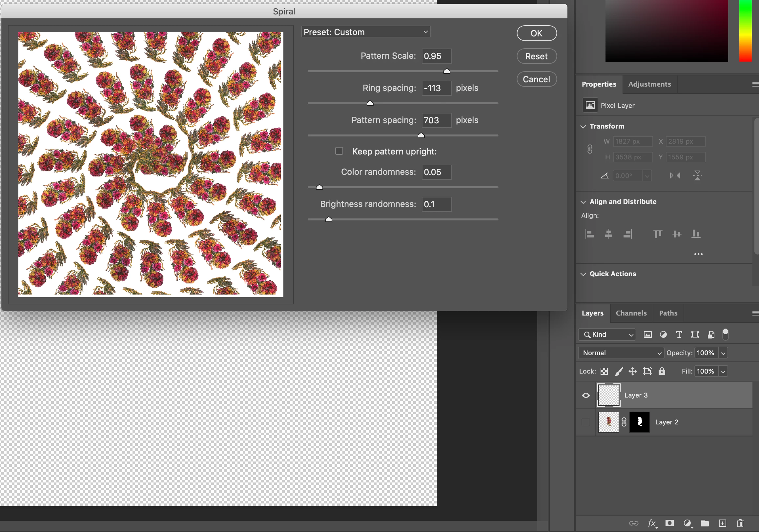Image resolution: width=759 pixels, height=532 pixels.
Task: Show Layer 2 visibility box
Action: (585, 422)
